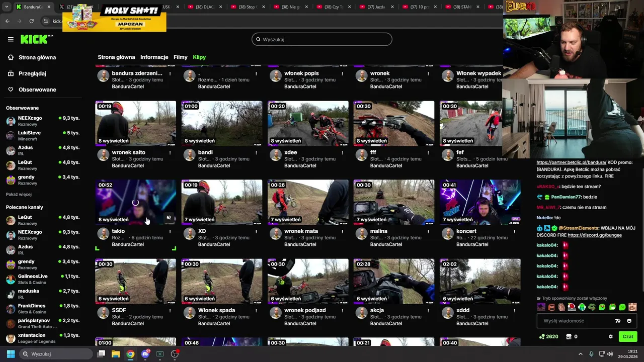The height and width of the screenshot is (362, 644).
Task: Click the Windows taskbar Wyszukaj search box
Action: tap(55, 354)
